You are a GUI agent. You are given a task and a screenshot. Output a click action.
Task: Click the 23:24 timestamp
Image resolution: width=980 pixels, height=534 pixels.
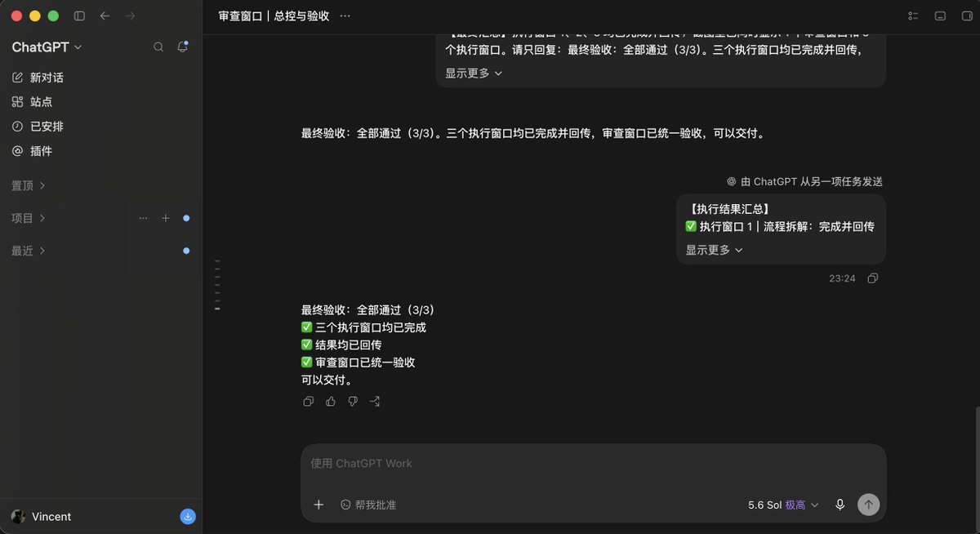pyautogui.click(x=842, y=278)
